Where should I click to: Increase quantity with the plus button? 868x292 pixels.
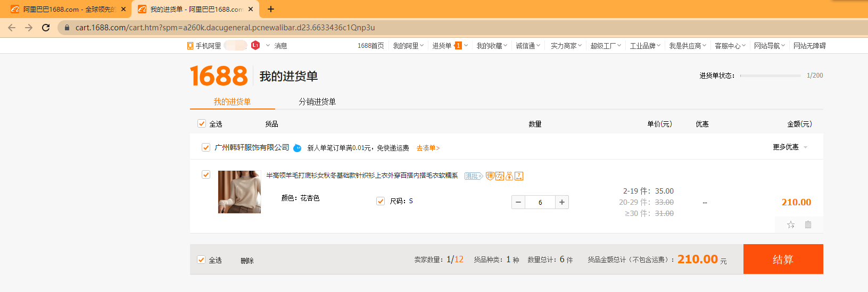pos(562,202)
